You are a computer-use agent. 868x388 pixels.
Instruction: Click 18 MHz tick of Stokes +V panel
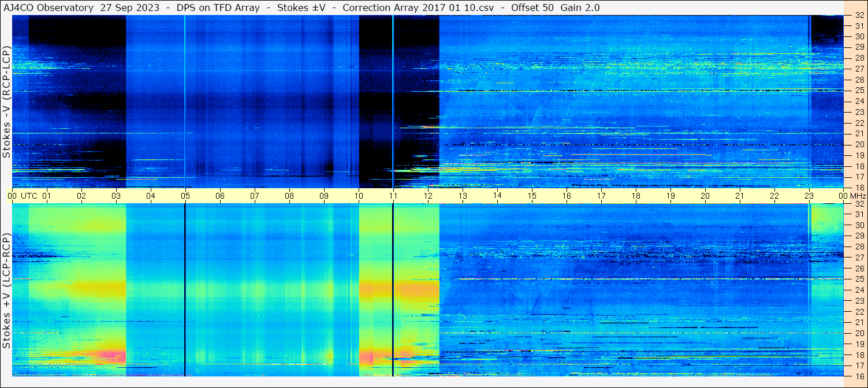click(x=859, y=355)
